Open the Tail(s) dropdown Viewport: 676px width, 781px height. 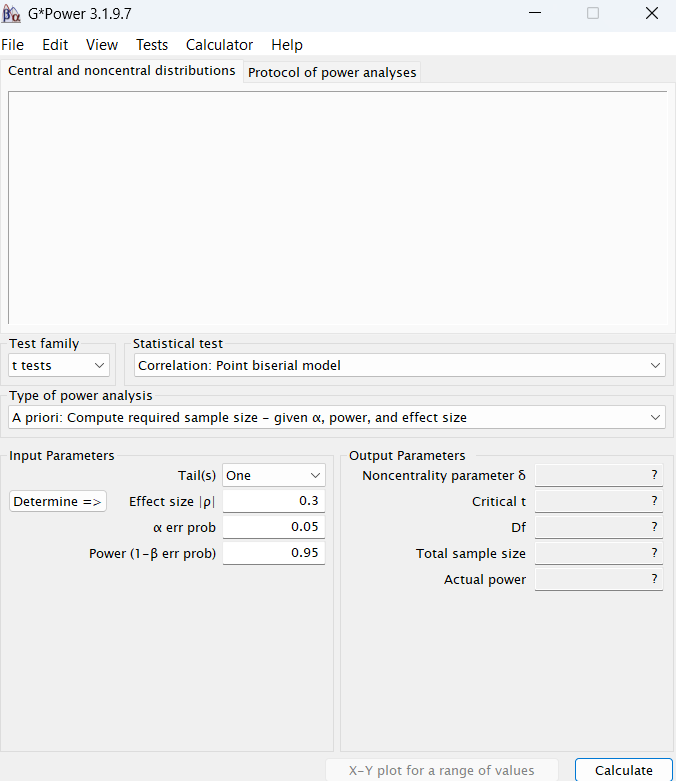(274, 476)
